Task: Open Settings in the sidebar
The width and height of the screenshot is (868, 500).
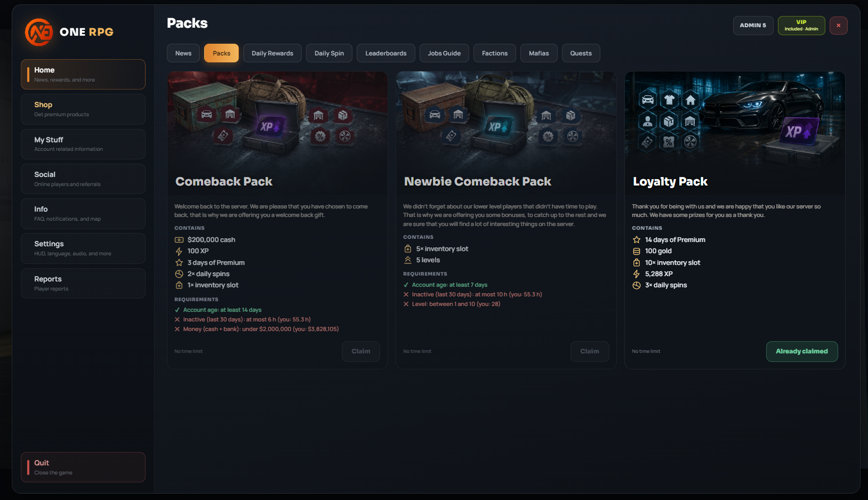Action: point(83,248)
